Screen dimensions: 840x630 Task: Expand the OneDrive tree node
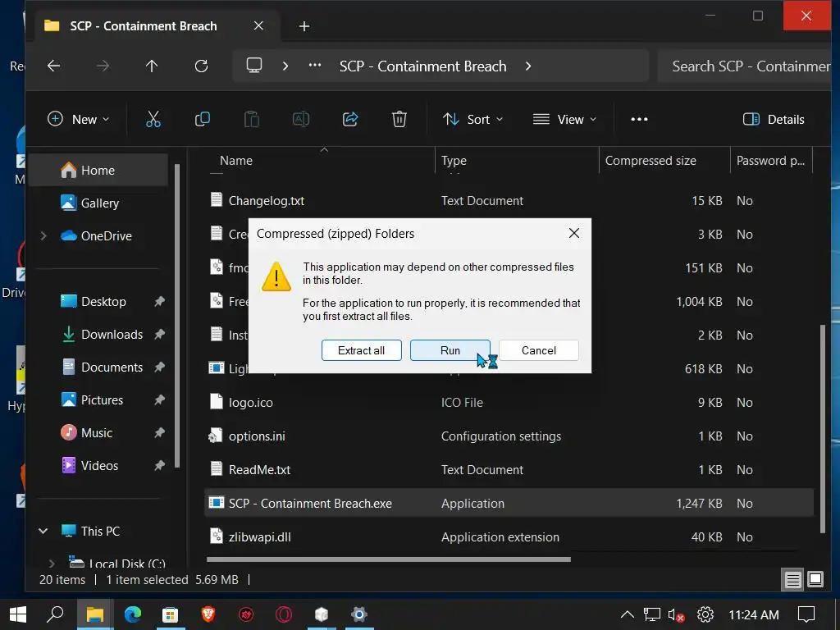[x=43, y=235]
